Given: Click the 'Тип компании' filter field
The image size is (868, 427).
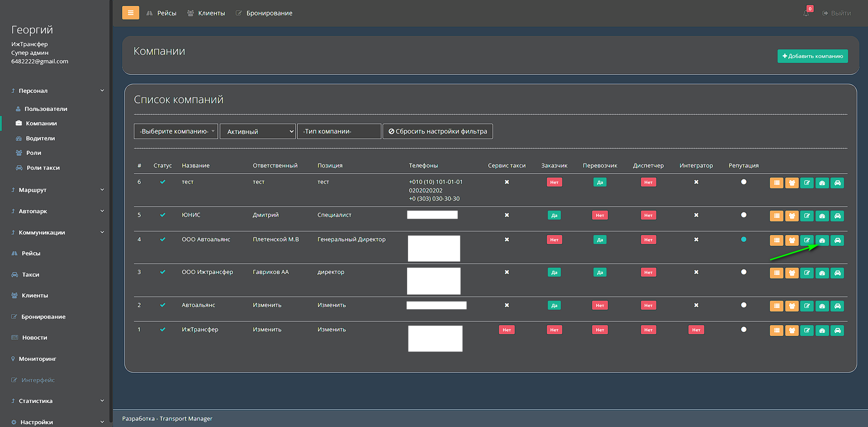Looking at the screenshot, I should pyautogui.click(x=339, y=131).
